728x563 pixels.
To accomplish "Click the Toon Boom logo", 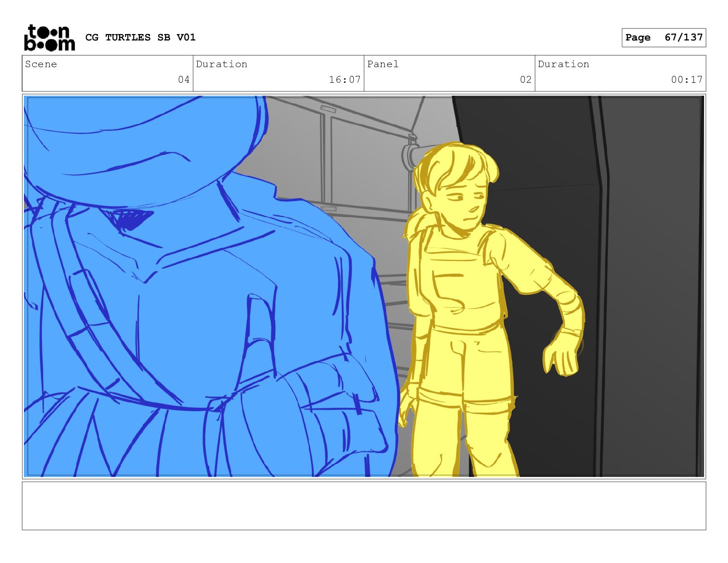I will [49, 38].
